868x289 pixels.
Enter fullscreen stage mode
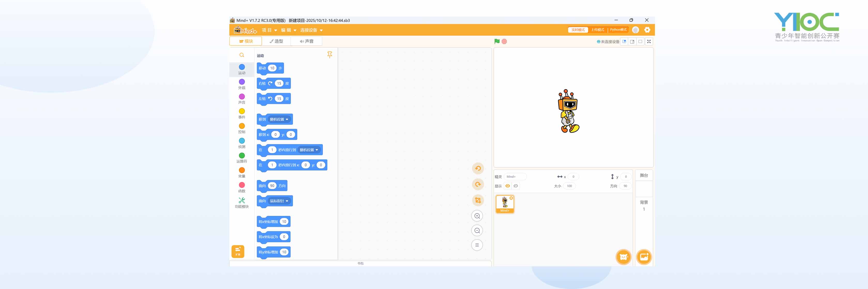click(649, 41)
